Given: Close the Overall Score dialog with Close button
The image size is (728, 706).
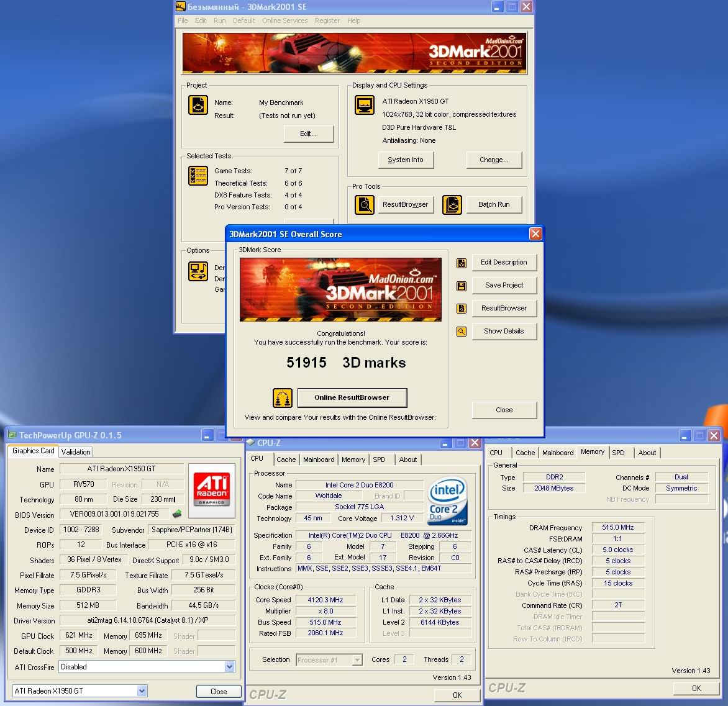Looking at the screenshot, I should tap(504, 410).
